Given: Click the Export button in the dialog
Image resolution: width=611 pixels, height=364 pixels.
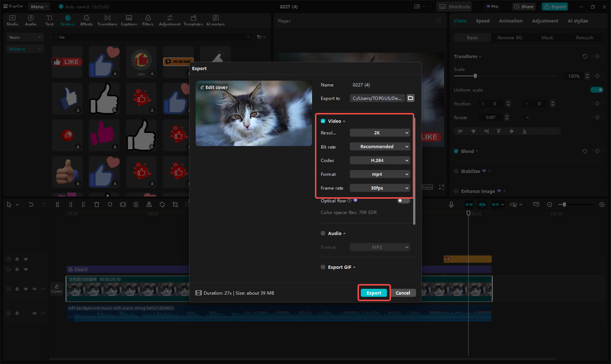Looking at the screenshot, I should click(374, 293).
